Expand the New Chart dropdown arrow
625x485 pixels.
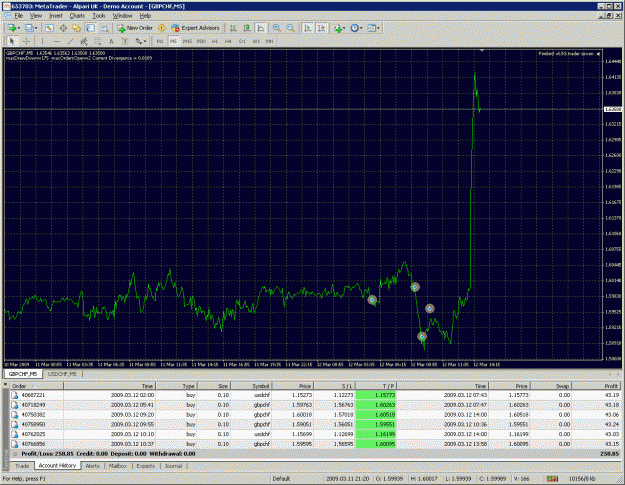coord(19,28)
